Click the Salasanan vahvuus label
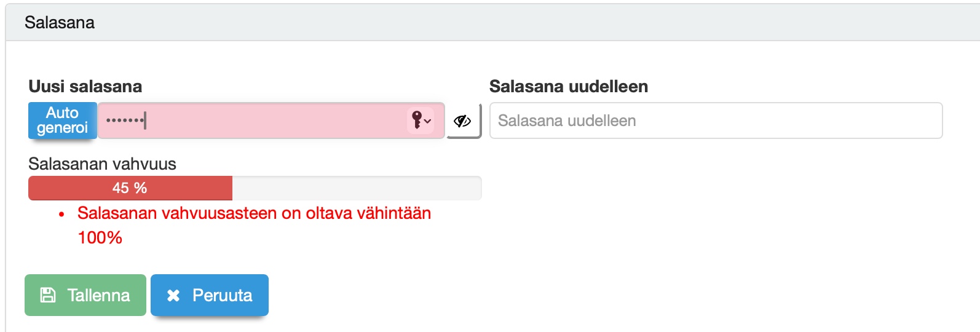Viewport: 980px width, 332px height. (x=102, y=164)
